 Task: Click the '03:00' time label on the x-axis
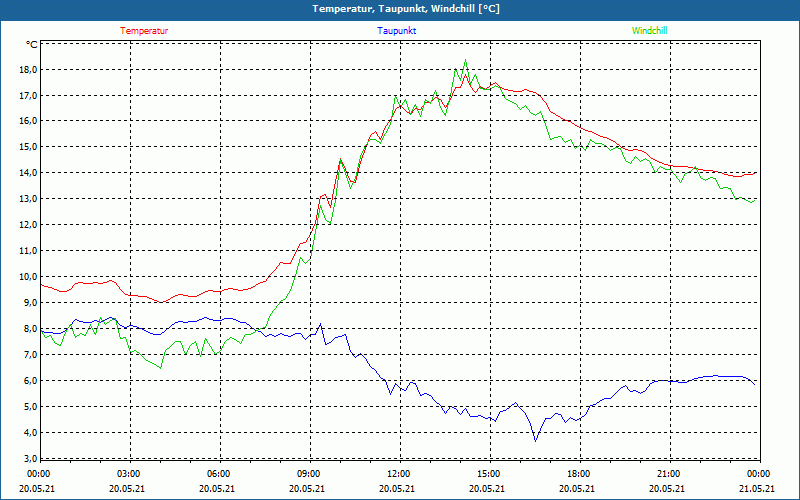point(127,474)
